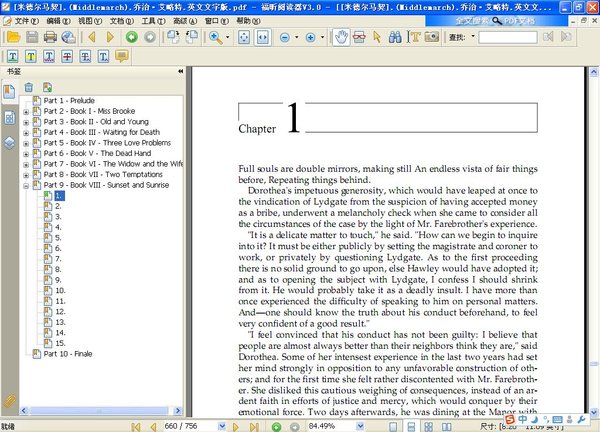Switch to the Bookmarks sidebar tab
Viewport: 600px width, 432px height.
pyautogui.click(x=9, y=92)
